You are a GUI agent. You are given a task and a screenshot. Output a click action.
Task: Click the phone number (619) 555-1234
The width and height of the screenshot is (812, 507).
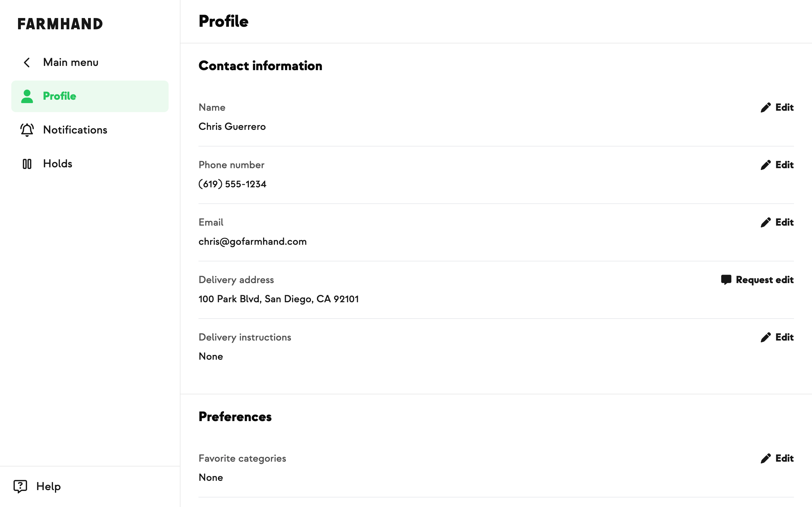pos(232,184)
